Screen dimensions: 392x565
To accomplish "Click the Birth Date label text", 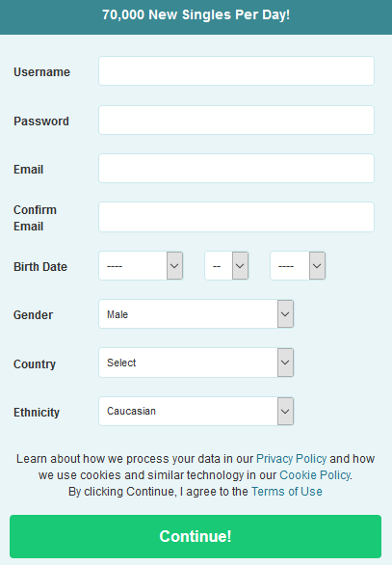I will pyautogui.click(x=40, y=267).
